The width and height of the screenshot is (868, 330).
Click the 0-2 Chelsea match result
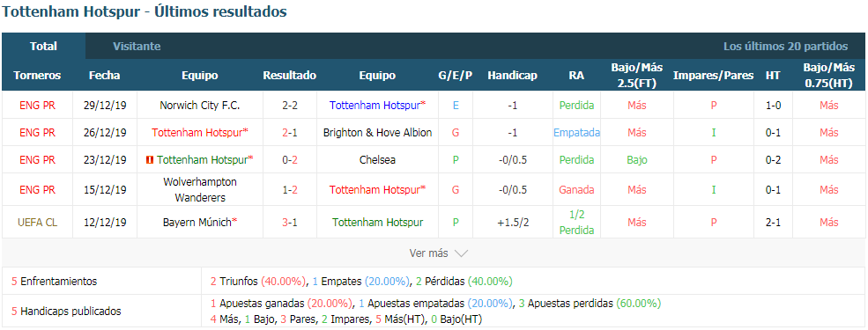click(290, 160)
